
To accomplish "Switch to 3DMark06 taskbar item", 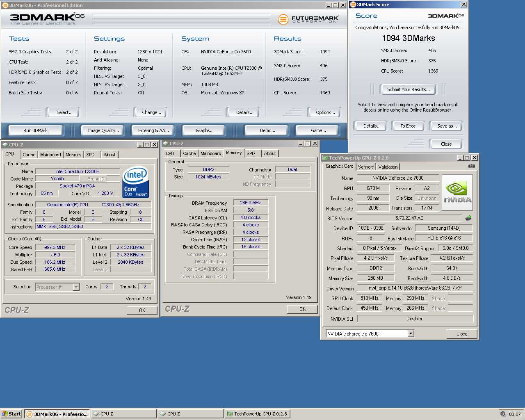I will point(57,414).
